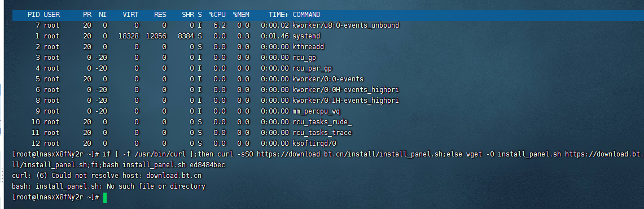
Task: Select the kthreadd process name
Action: pos(308,47)
